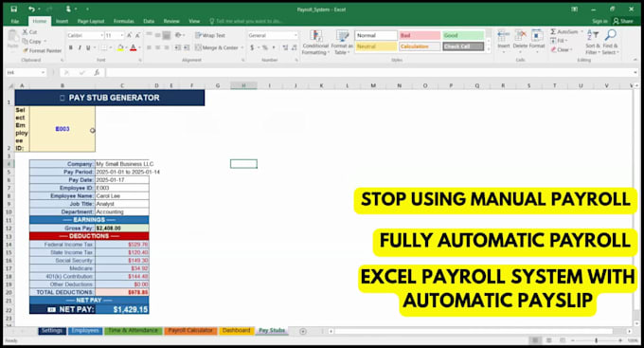Screen dimensions: 644x348
Task: Cut the selection with the scissors icon
Action: coord(29,32)
